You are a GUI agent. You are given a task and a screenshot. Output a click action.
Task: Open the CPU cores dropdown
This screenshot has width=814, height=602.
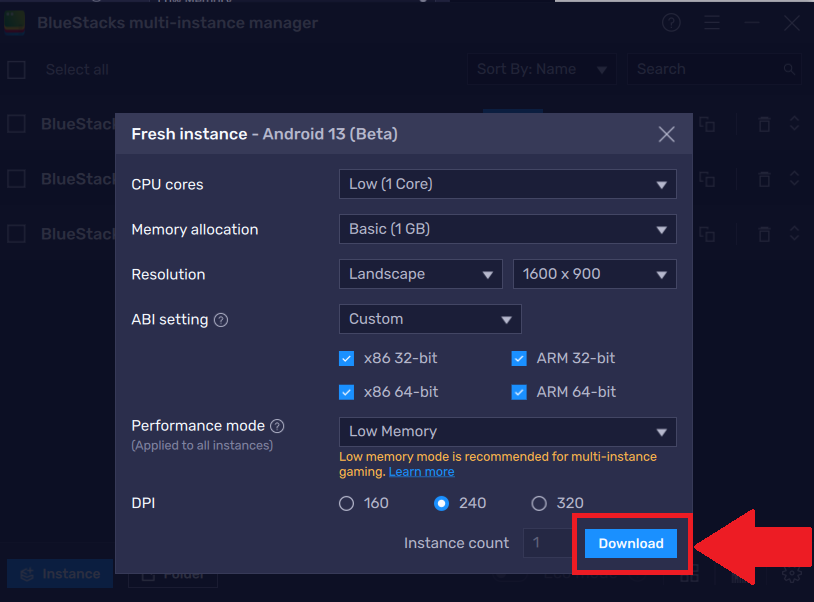point(507,184)
